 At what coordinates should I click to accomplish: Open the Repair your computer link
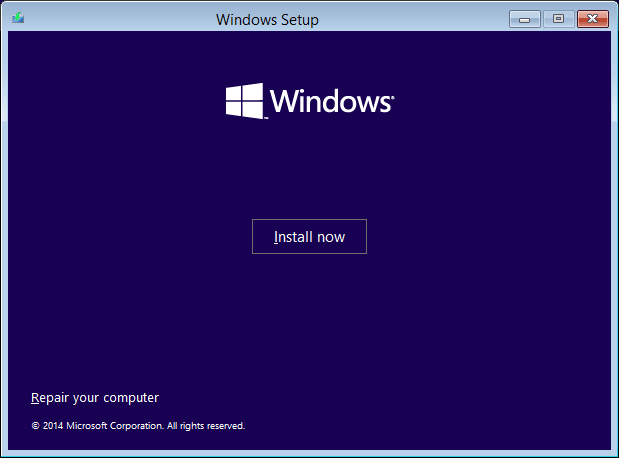pos(95,398)
